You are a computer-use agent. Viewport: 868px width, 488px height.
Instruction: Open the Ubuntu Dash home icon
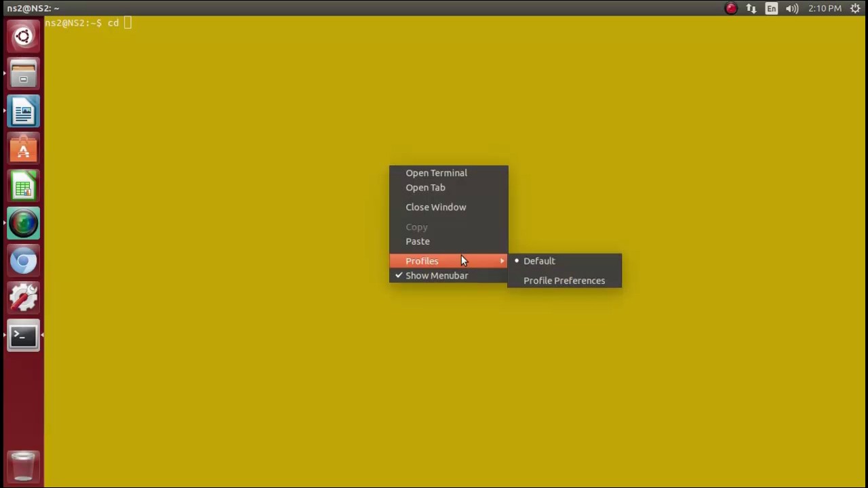[x=23, y=37]
